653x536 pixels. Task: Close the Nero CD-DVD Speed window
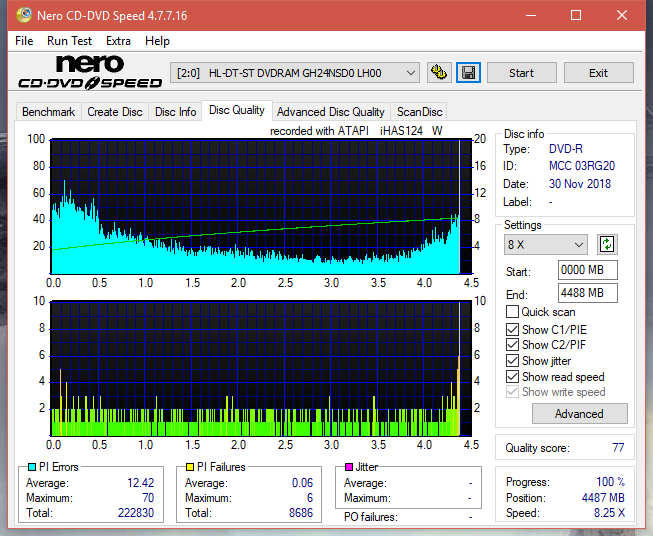tap(622, 15)
